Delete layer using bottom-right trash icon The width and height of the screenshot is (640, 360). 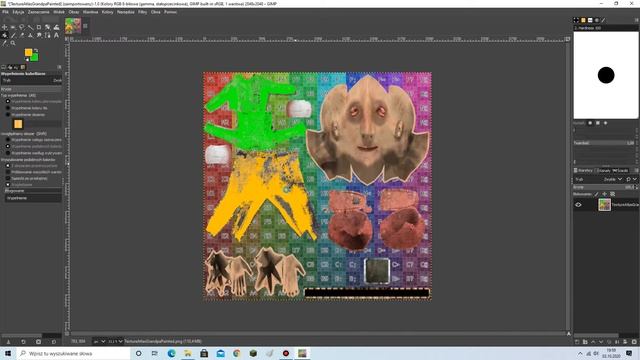(x=634, y=342)
